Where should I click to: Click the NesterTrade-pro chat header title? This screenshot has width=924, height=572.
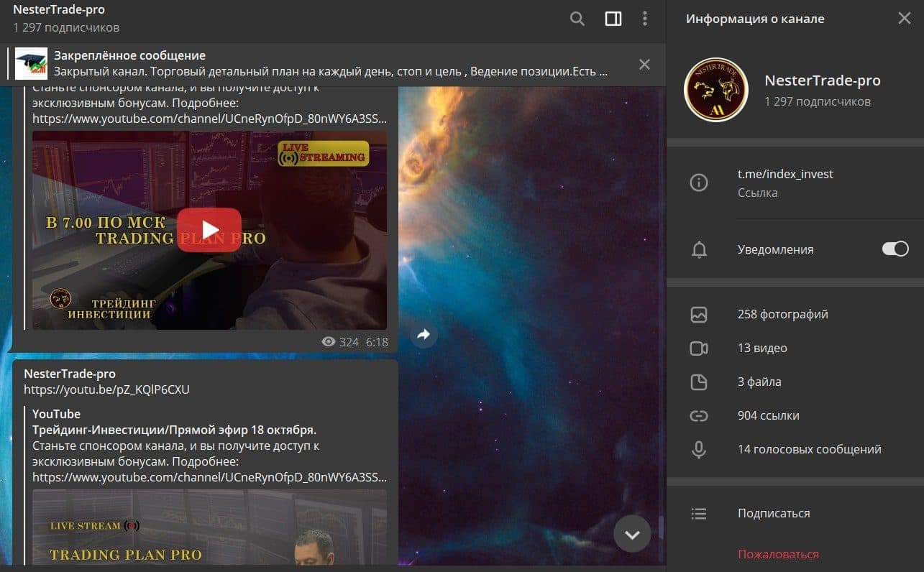coord(59,10)
